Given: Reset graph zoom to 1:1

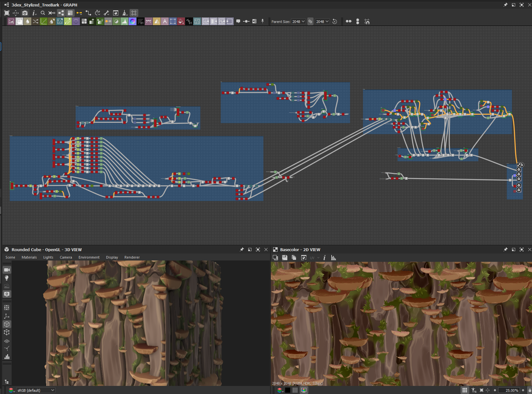Looking at the screenshot, I should pos(16,13).
